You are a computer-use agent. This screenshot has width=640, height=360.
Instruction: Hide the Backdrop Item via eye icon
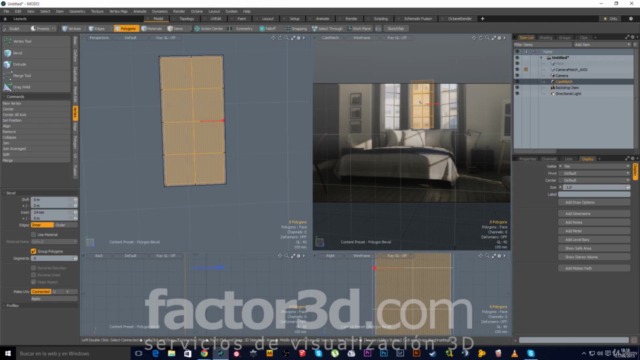pos(517,88)
